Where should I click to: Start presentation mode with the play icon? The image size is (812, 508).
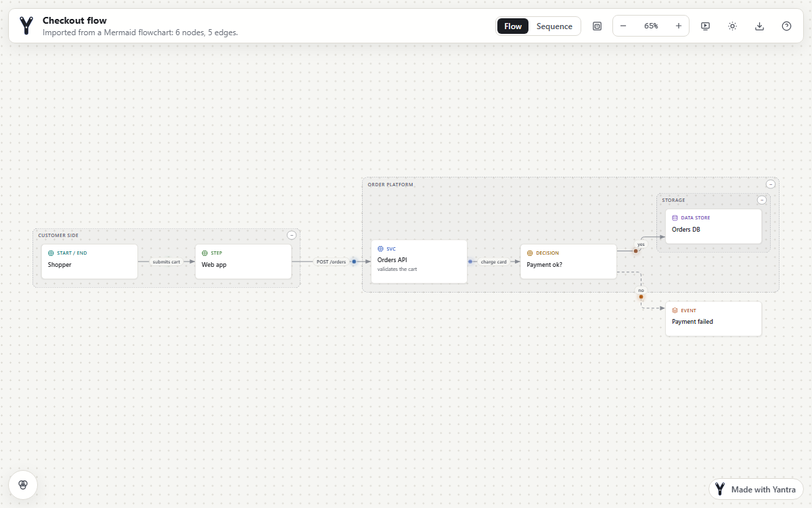tap(705, 26)
